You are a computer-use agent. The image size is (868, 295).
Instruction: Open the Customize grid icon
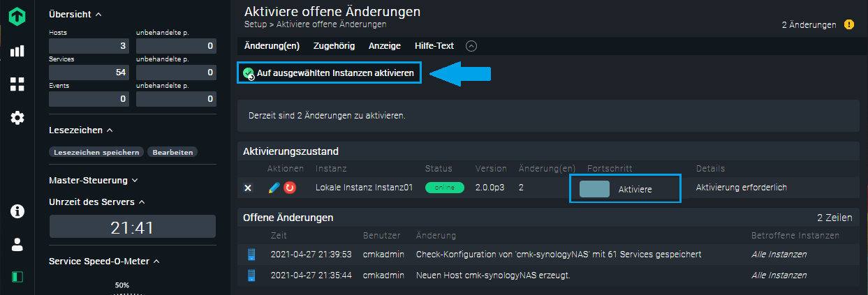click(x=17, y=84)
